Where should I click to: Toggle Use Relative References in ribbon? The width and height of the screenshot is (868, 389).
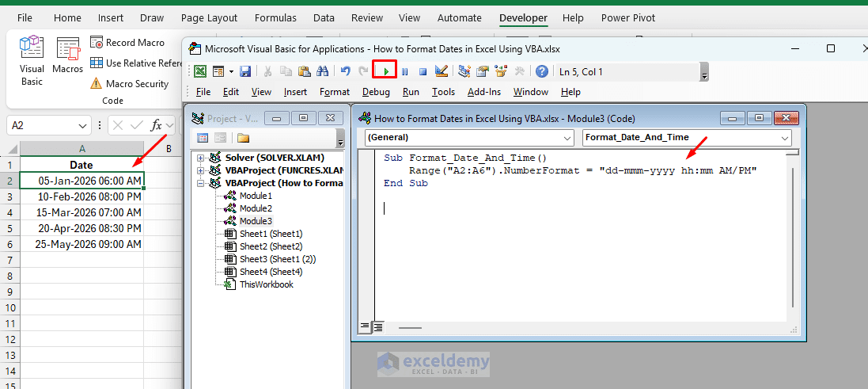point(136,63)
